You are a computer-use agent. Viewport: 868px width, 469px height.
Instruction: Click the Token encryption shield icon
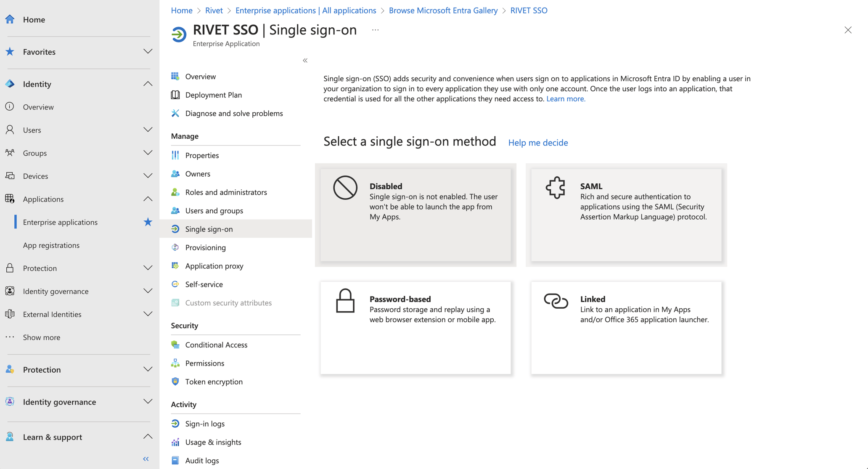(x=175, y=382)
